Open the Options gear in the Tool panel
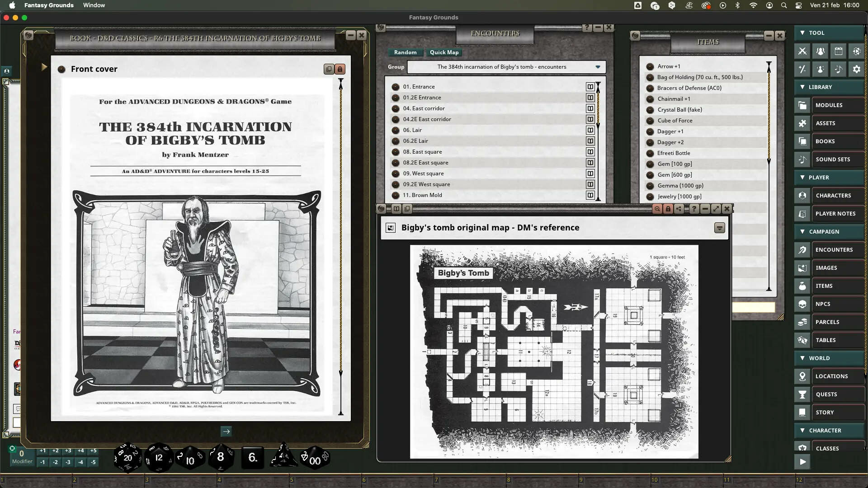868x488 pixels. point(856,69)
